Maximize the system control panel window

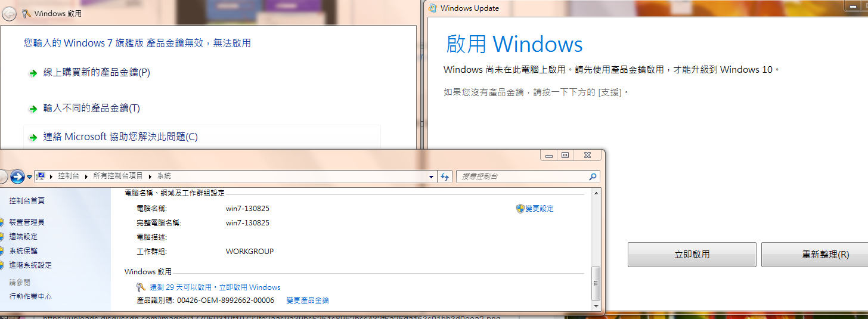565,155
